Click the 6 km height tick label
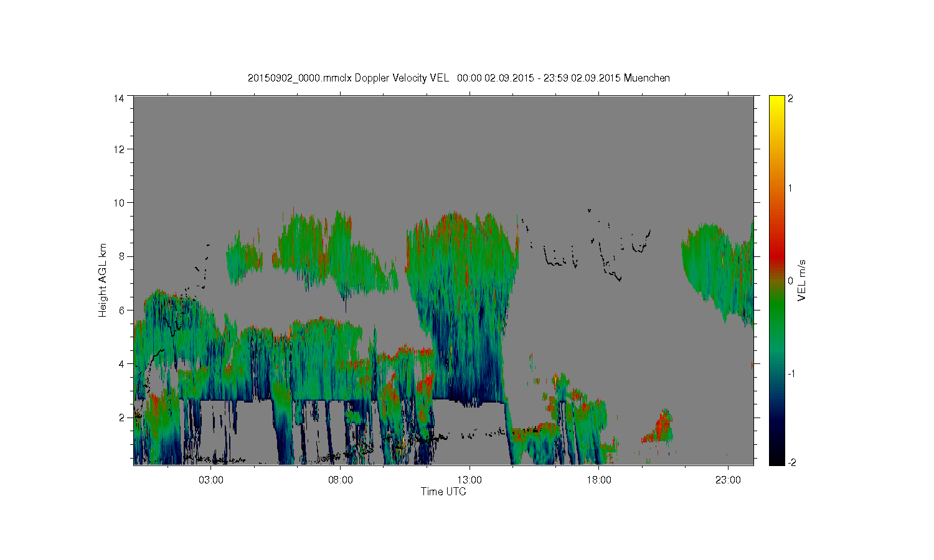 coord(121,310)
